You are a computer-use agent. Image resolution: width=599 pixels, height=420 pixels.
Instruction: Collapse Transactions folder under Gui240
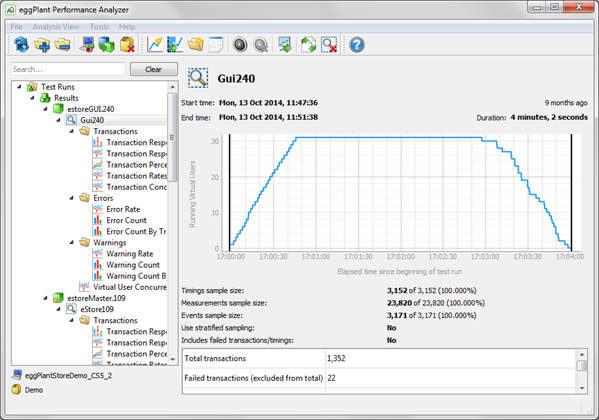pyautogui.click(x=72, y=131)
